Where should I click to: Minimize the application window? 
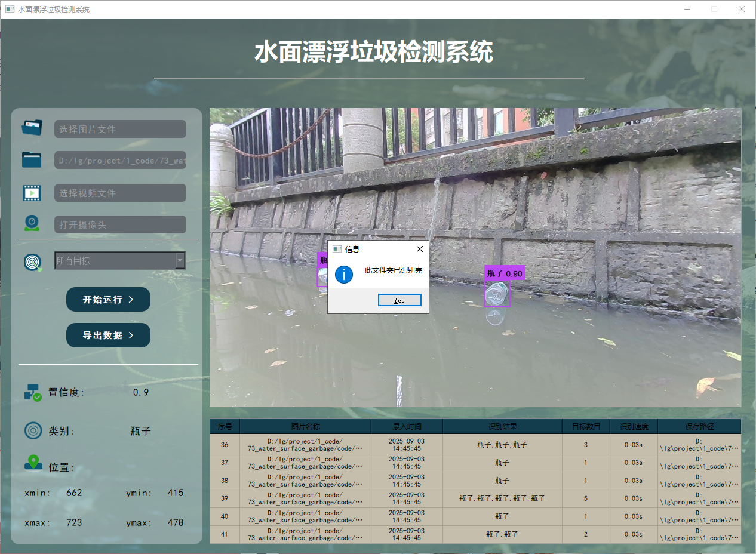click(x=687, y=9)
